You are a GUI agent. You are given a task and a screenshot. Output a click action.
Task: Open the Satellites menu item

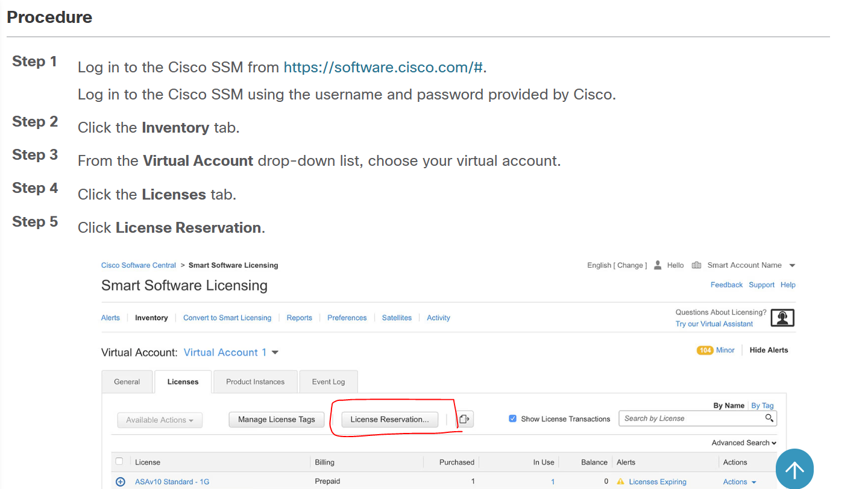397,318
